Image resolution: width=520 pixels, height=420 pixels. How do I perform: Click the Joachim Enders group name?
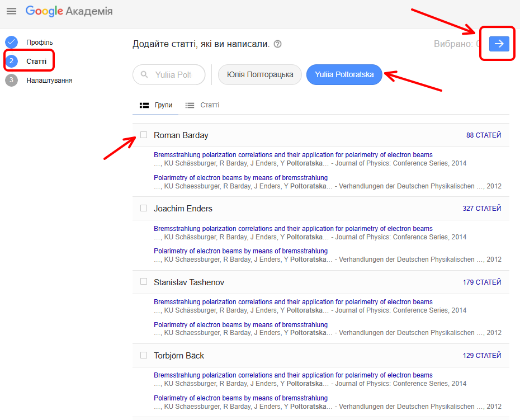coord(183,209)
